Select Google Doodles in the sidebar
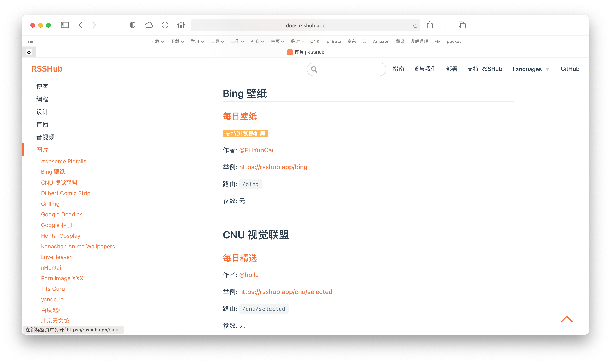The width and height of the screenshot is (611, 364). coord(62,214)
